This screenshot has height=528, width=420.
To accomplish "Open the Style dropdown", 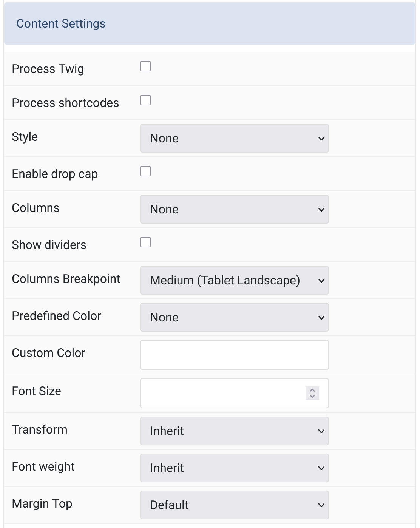I will 234,138.
